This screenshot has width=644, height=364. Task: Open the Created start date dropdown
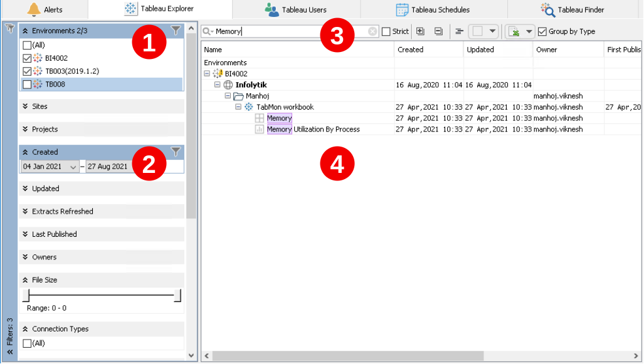click(x=73, y=167)
